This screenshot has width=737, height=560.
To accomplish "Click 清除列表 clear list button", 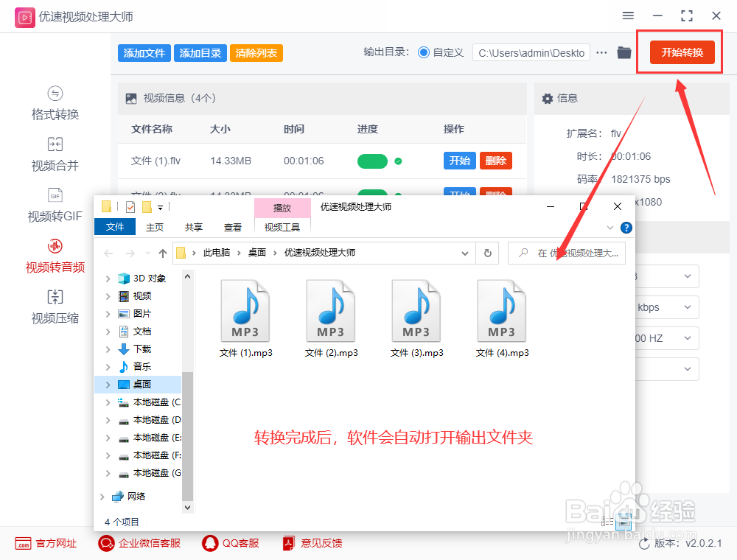I will [256, 53].
